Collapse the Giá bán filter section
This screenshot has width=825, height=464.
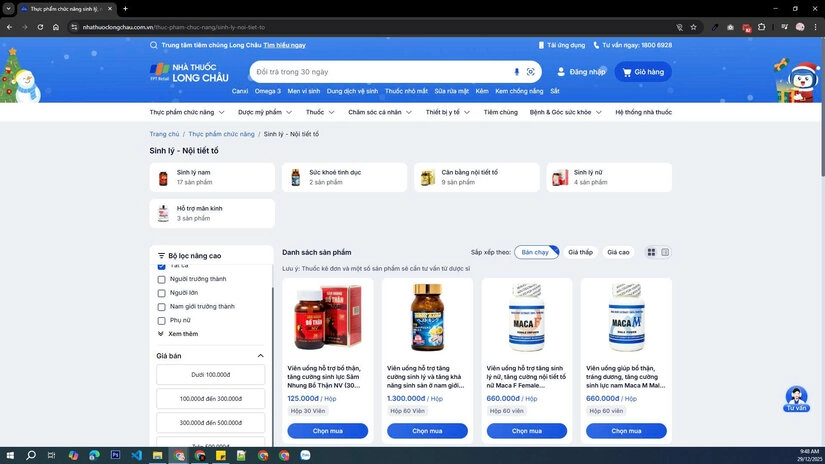(260, 356)
